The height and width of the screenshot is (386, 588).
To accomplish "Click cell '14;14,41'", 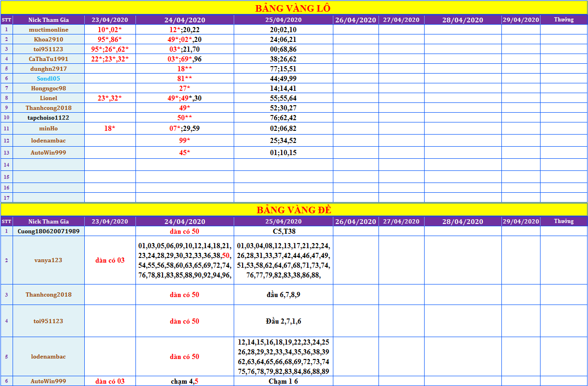I will point(284,88).
